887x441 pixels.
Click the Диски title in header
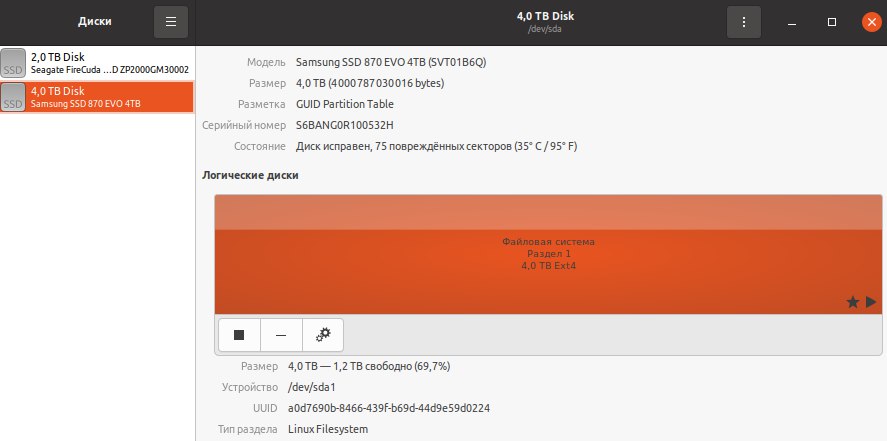[x=94, y=22]
